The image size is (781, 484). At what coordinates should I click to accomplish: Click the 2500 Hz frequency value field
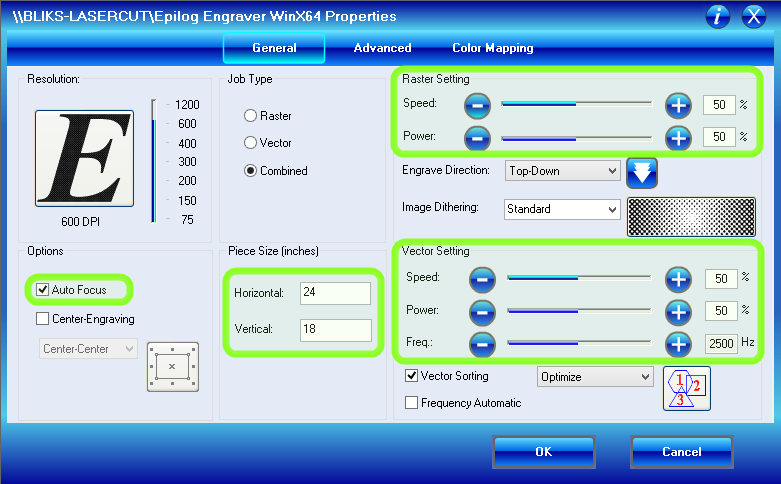click(x=721, y=344)
